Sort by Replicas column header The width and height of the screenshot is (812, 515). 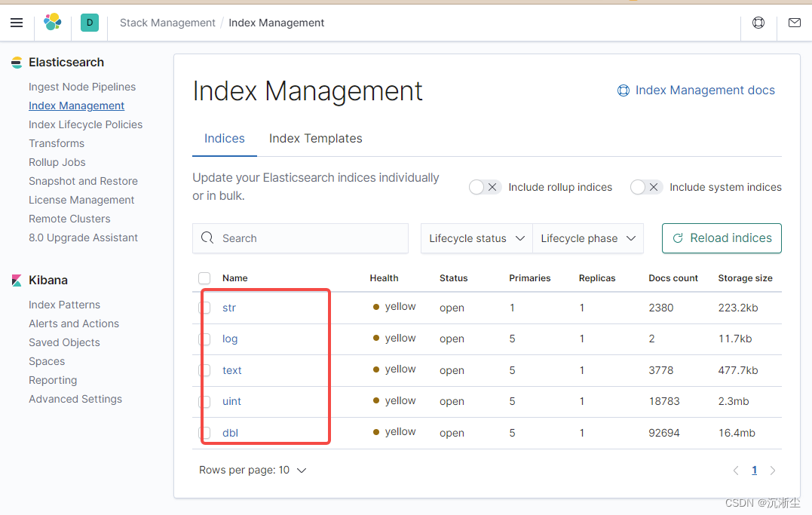(597, 278)
